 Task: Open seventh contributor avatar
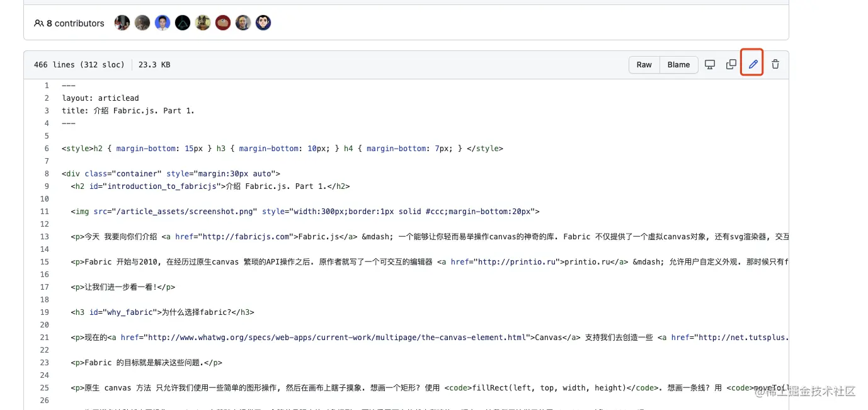point(243,23)
